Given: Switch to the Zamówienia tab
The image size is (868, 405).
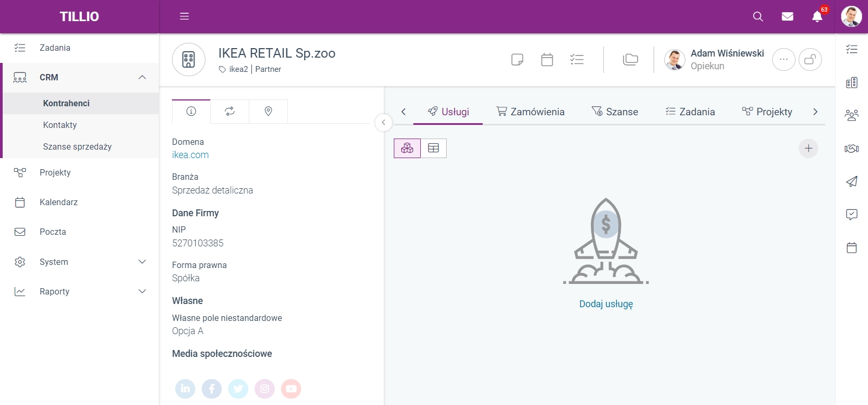Looking at the screenshot, I should pyautogui.click(x=530, y=112).
